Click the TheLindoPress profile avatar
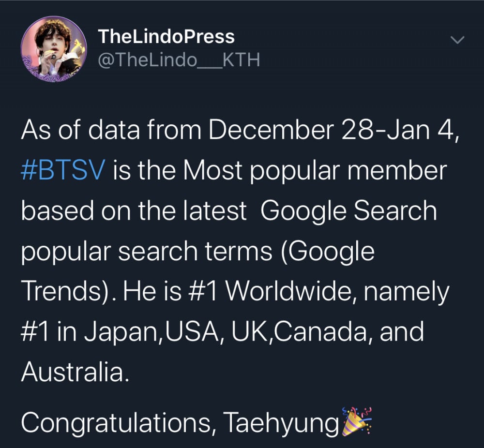The height and width of the screenshot is (448, 484). tap(53, 49)
